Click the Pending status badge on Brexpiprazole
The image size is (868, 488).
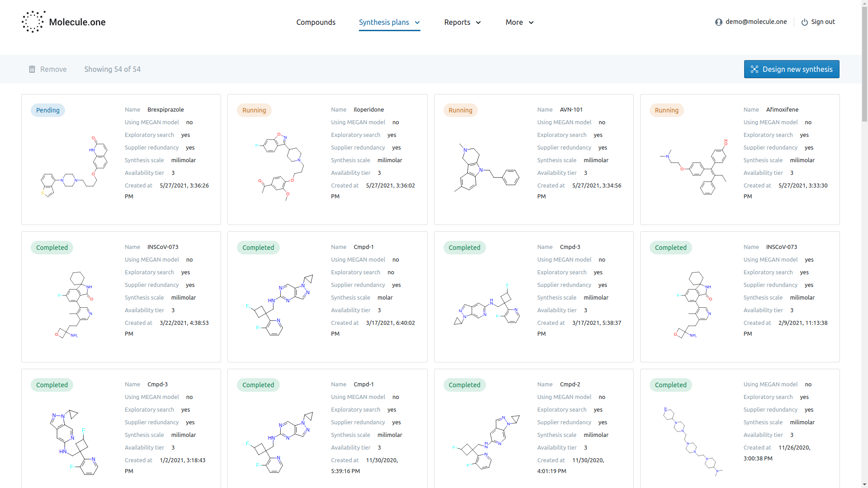coord(48,110)
